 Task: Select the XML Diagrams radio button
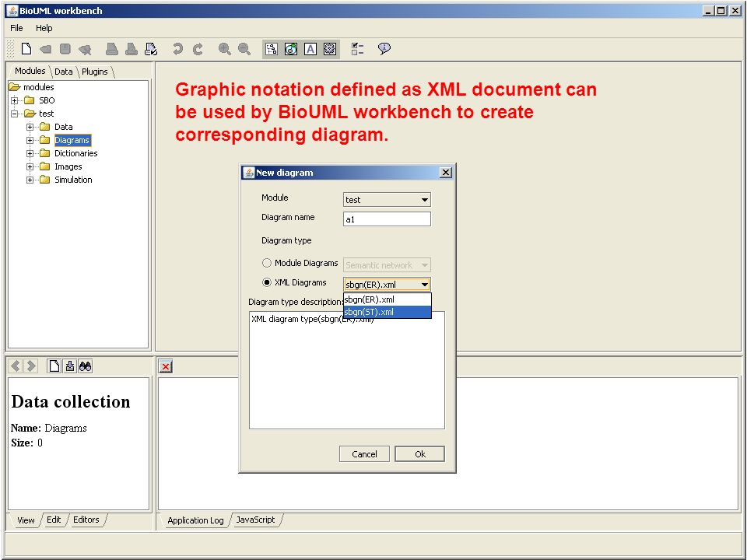tap(267, 282)
